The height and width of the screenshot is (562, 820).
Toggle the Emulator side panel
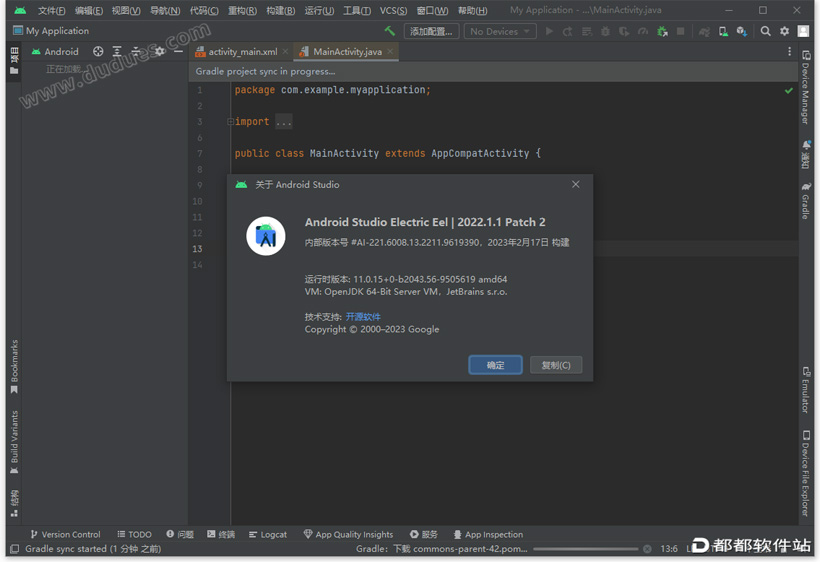click(x=806, y=390)
